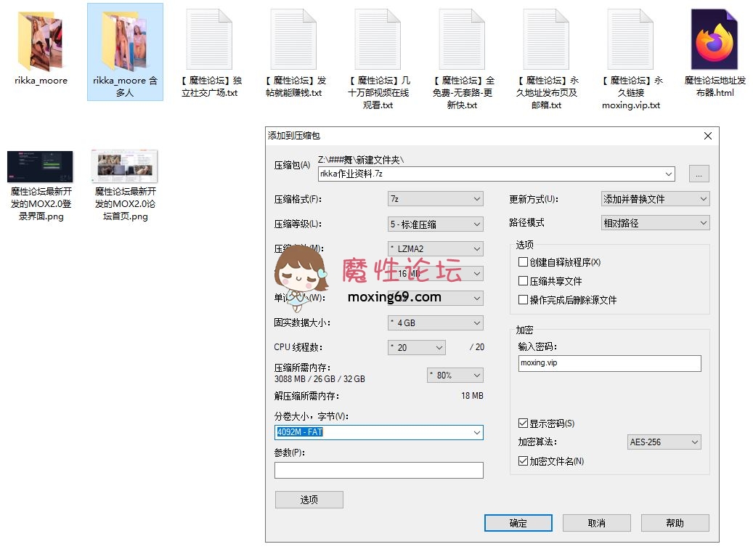Click the 输入密码 field containing moxing.vip
Viewport: 753px width, 560px height.
tap(609, 363)
